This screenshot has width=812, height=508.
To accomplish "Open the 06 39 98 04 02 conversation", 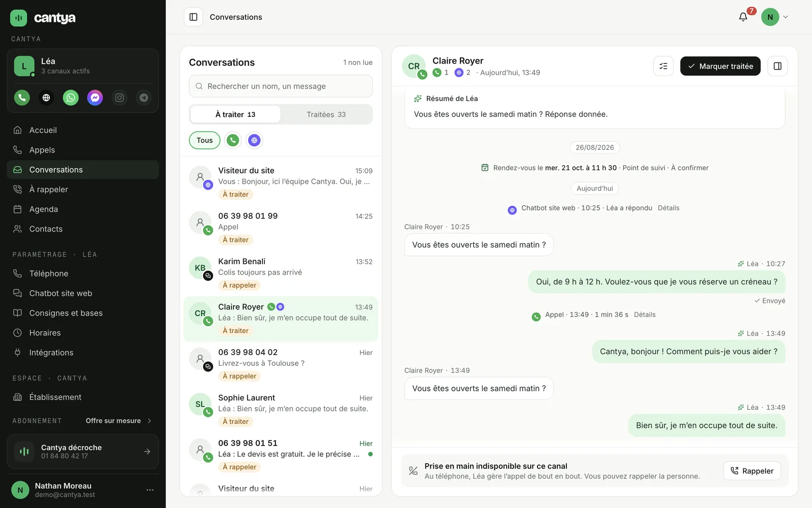I will [x=281, y=364].
